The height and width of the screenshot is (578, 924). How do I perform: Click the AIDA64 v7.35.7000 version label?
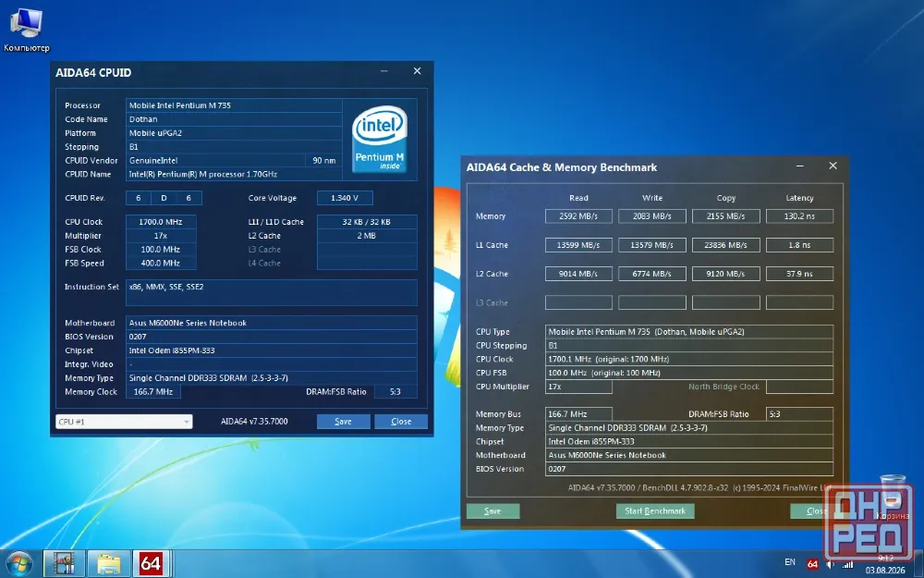255,422
